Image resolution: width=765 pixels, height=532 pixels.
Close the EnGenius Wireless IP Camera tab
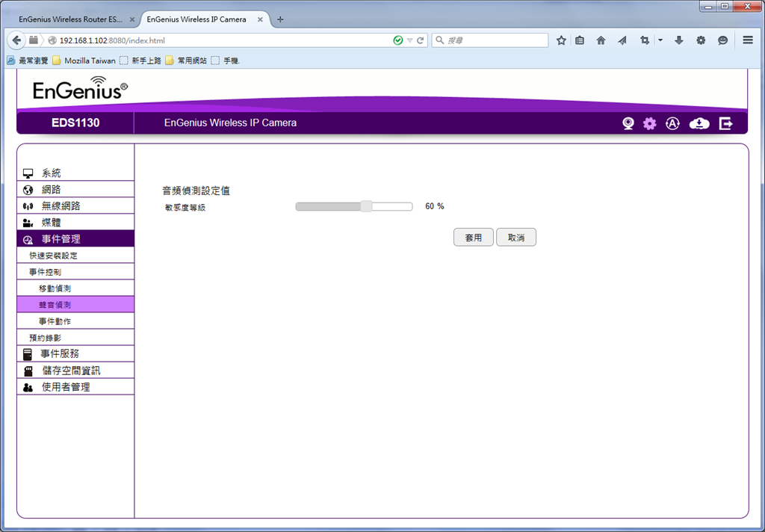(260, 19)
